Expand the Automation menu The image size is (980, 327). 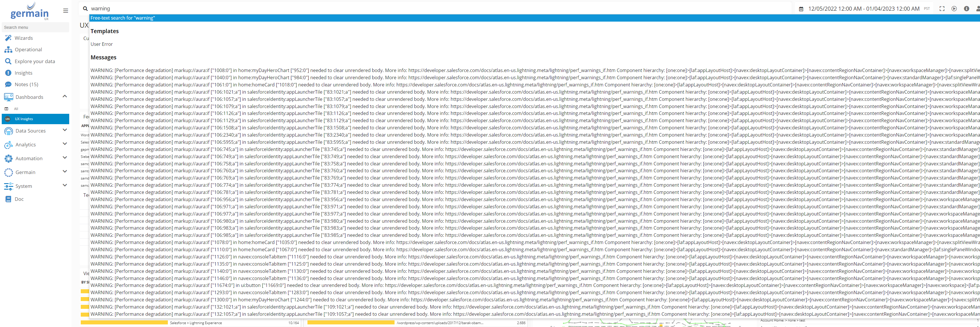(65, 158)
